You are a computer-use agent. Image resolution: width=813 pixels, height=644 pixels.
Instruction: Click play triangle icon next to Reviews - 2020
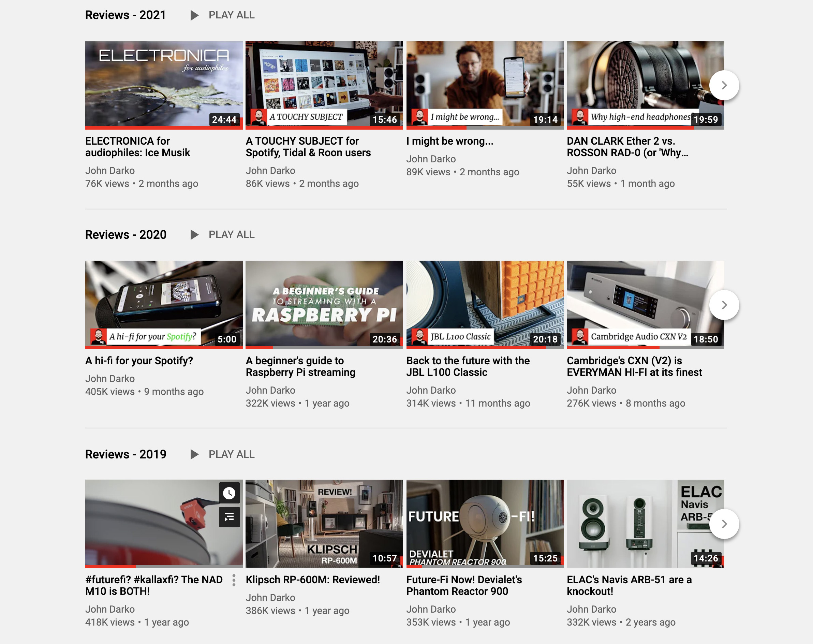[194, 235]
